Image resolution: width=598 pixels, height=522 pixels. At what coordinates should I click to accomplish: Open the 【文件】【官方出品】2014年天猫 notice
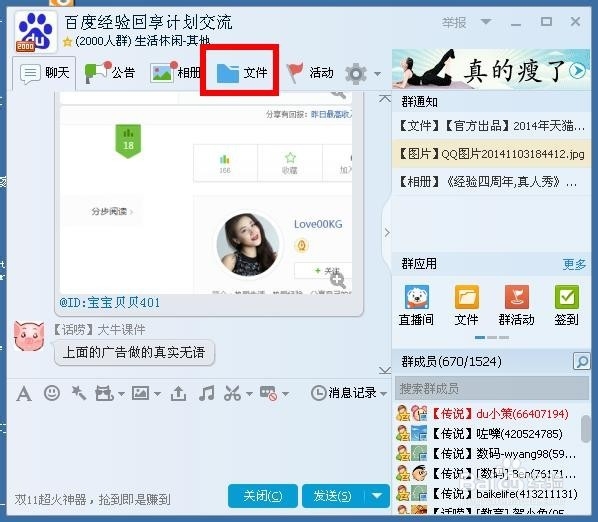coord(491,125)
